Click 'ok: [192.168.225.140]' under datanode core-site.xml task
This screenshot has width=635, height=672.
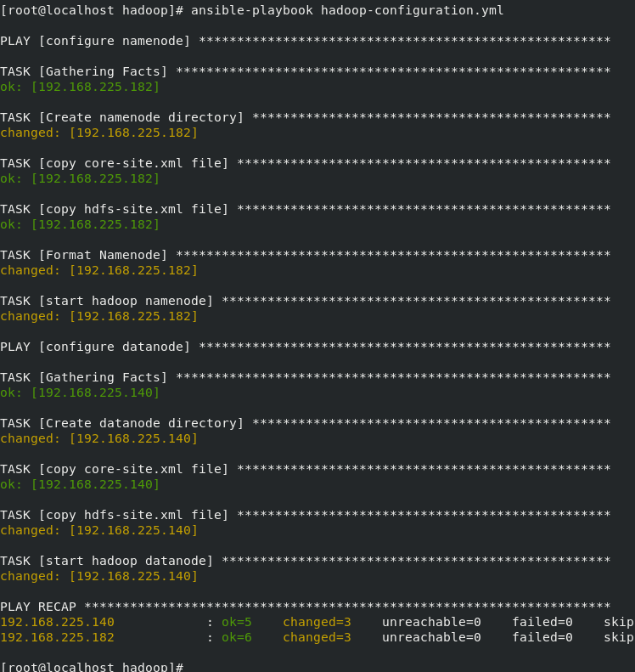click(80, 484)
